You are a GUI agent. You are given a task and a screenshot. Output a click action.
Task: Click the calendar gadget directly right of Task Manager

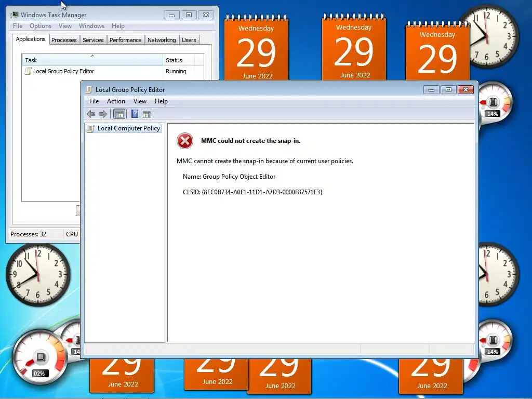click(257, 47)
